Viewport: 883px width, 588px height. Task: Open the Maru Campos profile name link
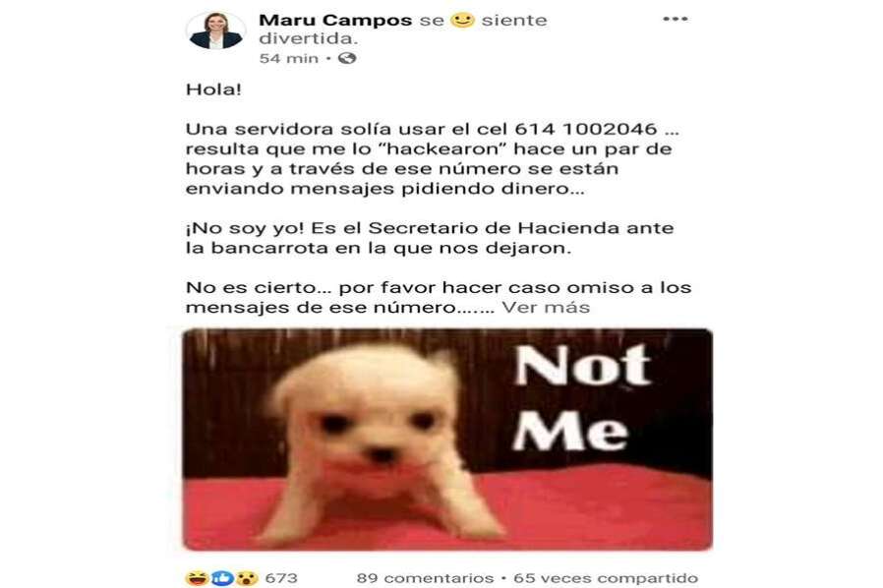point(335,21)
